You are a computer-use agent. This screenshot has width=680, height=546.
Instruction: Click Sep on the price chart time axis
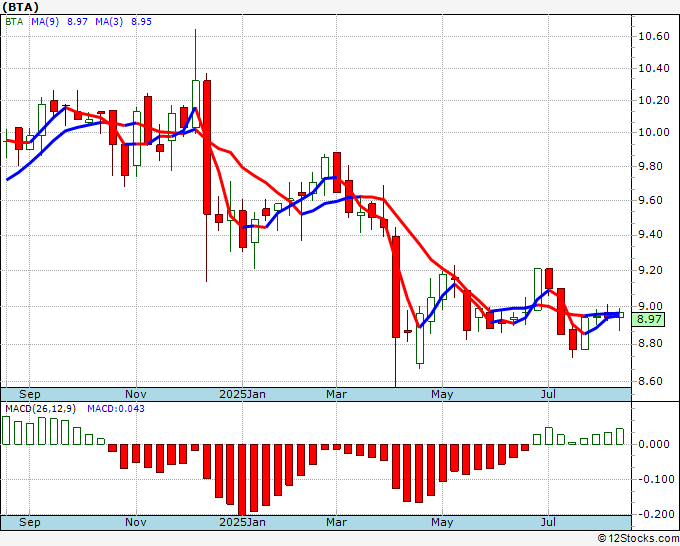tap(29, 394)
